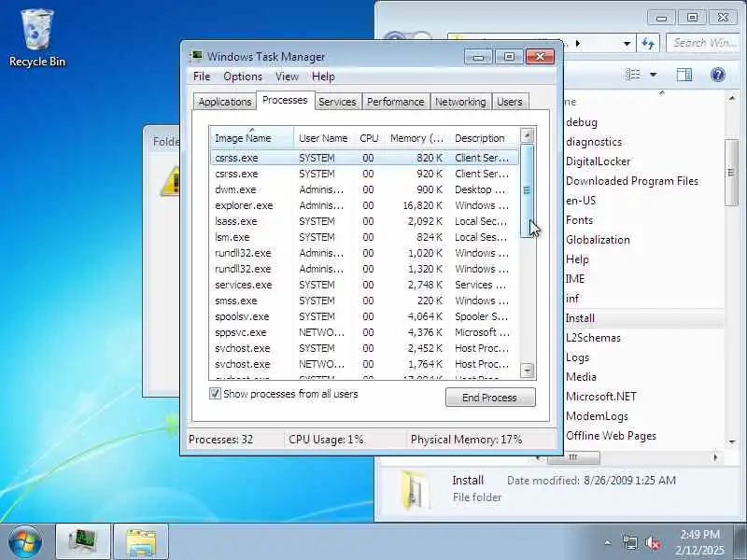Click Explorer's horizontal scrollbar thumb

point(573,457)
